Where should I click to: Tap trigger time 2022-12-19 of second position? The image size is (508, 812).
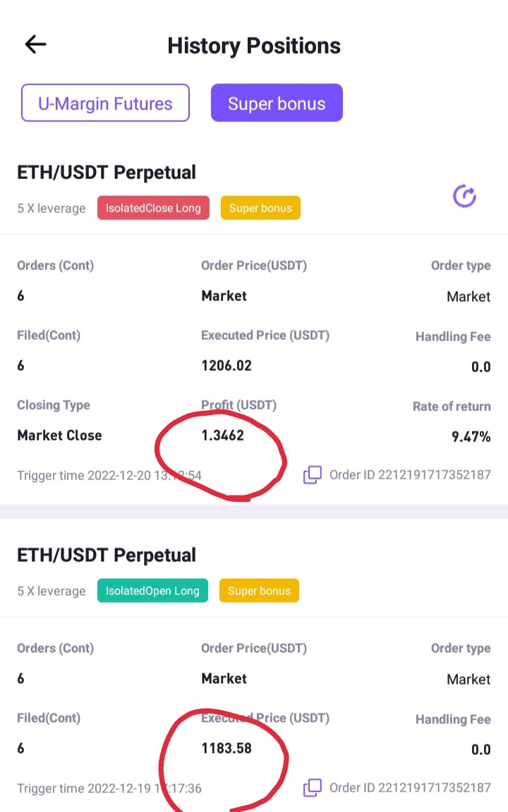(109, 788)
